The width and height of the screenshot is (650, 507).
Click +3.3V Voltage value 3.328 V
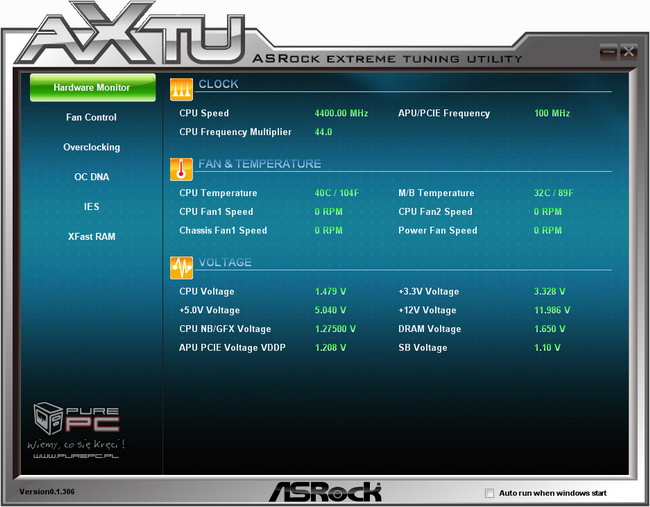[549, 291]
